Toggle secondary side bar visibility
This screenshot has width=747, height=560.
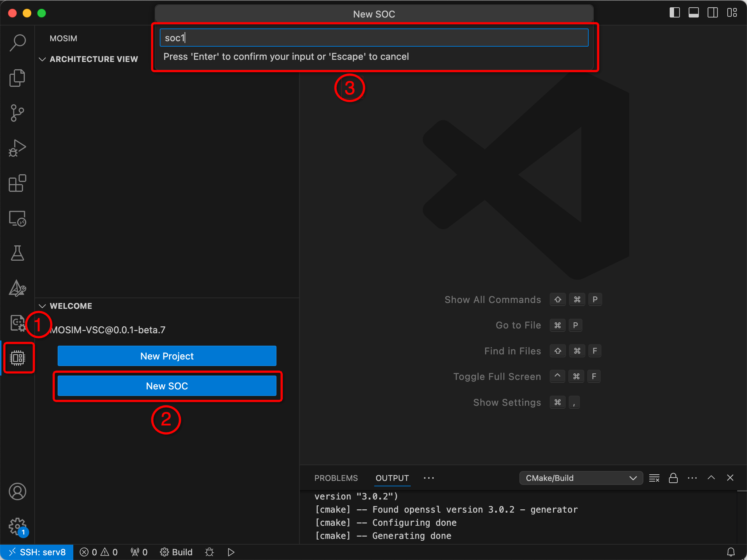tap(713, 13)
